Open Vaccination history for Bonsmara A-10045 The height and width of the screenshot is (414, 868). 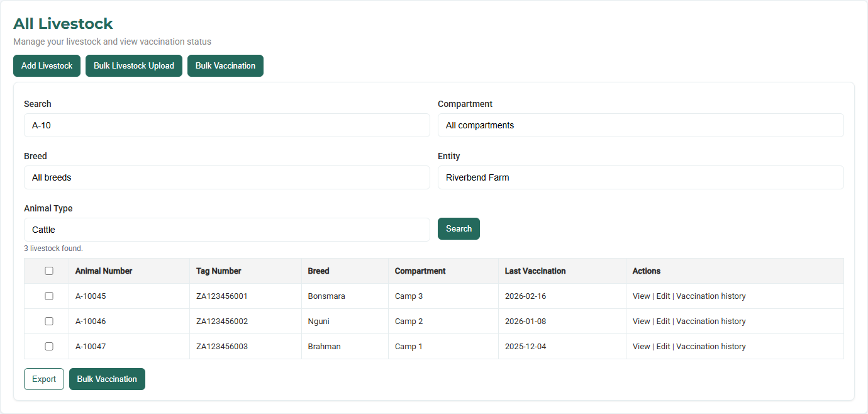pos(711,296)
